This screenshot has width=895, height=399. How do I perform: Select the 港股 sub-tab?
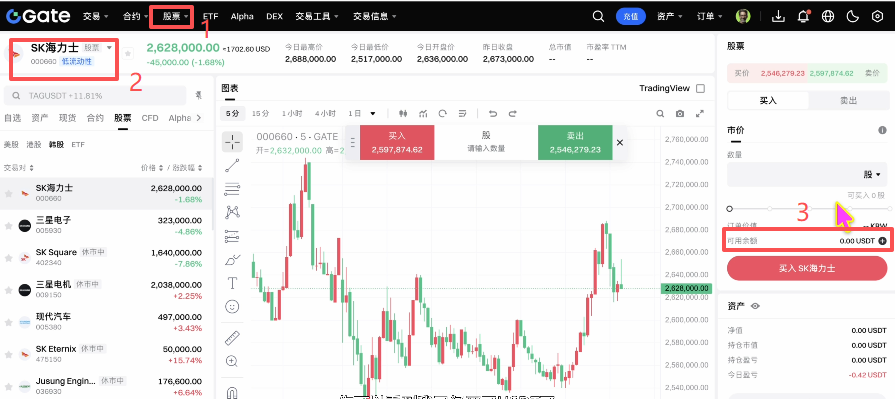(34, 145)
